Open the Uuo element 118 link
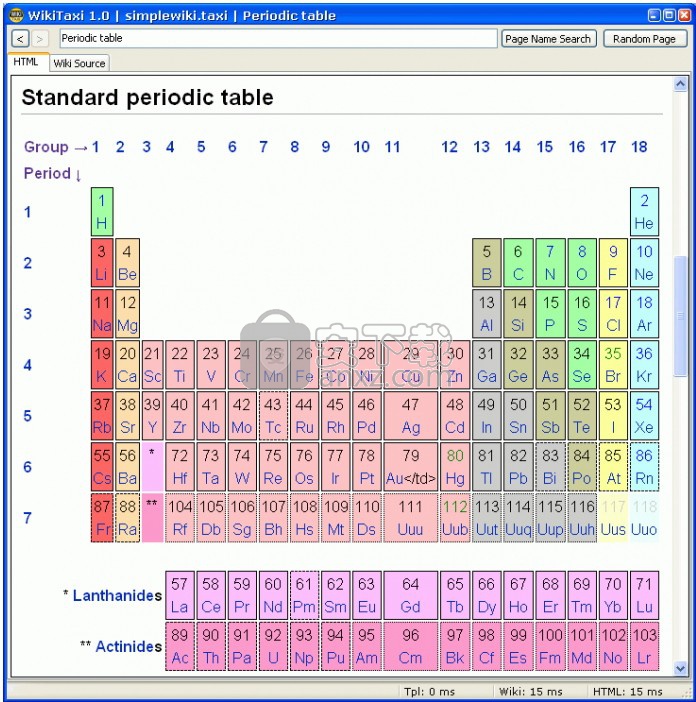Image resolution: width=696 pixels, height=702 pixels. point(644,529)
